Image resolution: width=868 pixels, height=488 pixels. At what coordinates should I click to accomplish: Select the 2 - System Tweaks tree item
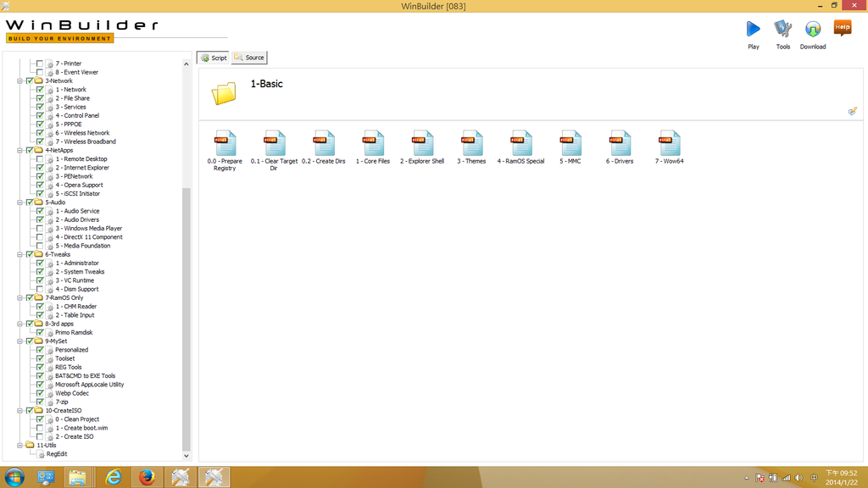(80, 272)
